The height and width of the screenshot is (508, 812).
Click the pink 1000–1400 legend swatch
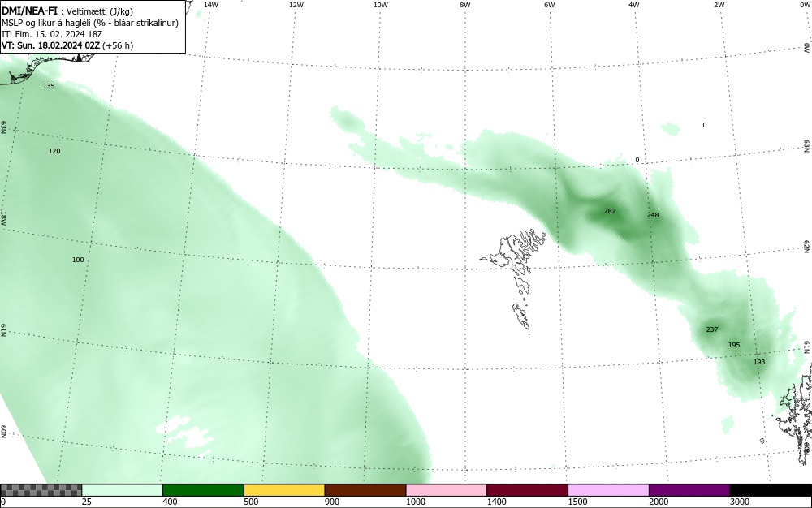pos(447,490)
